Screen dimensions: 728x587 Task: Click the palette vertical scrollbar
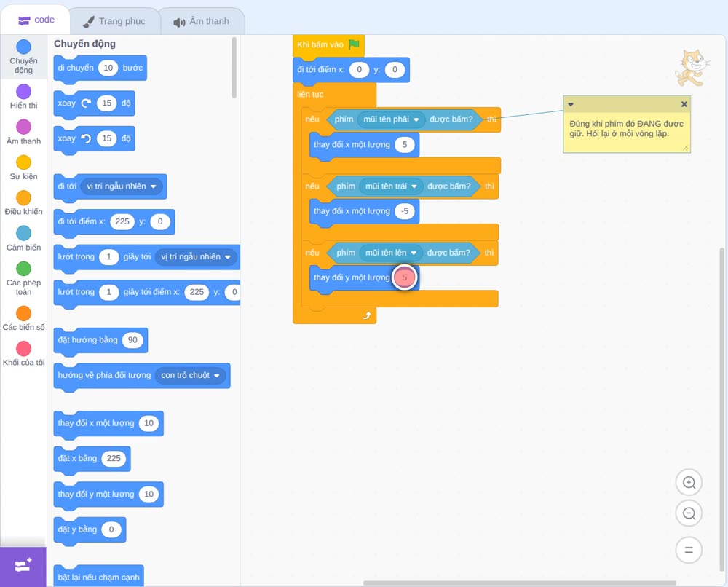click(234, 68)
